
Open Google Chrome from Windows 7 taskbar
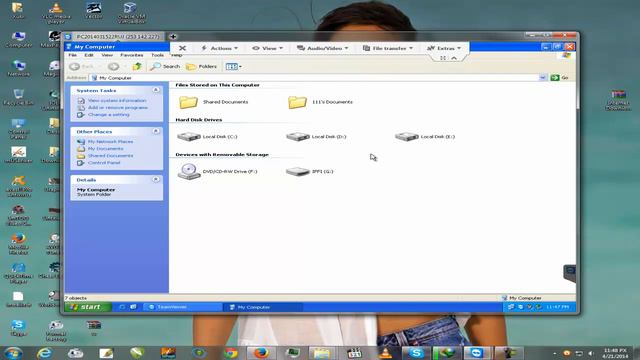[x=231, y=353]
